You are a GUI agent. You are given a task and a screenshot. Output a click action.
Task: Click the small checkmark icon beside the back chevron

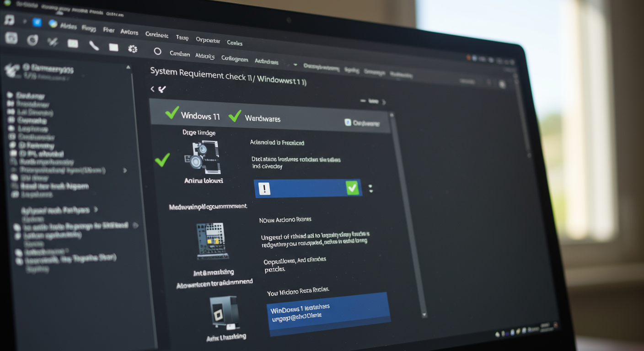click(162, 89)
